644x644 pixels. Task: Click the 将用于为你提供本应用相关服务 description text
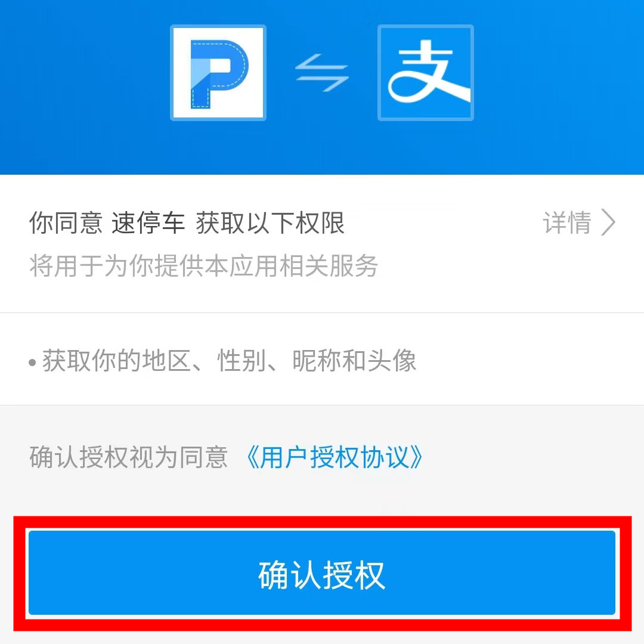(203, 266)
